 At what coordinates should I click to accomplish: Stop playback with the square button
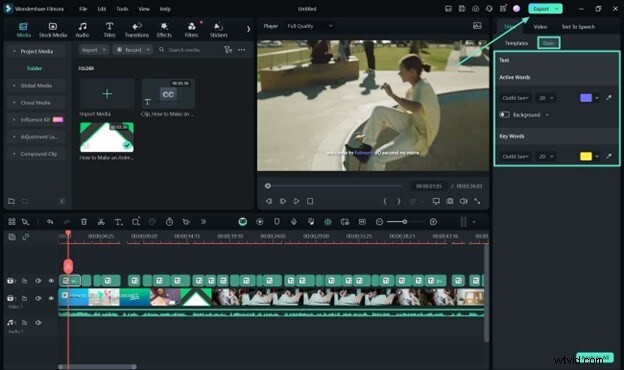[x=310, y=201]
